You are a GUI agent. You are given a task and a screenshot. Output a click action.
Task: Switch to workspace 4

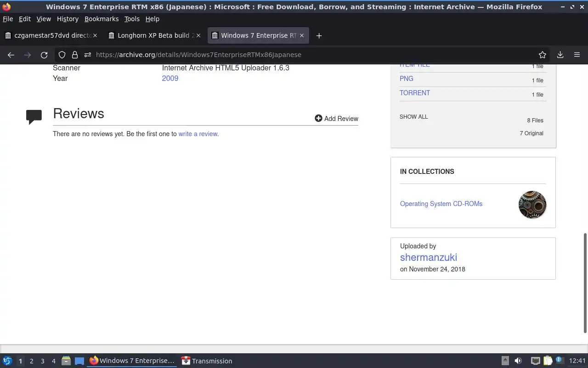coord(53,361)
